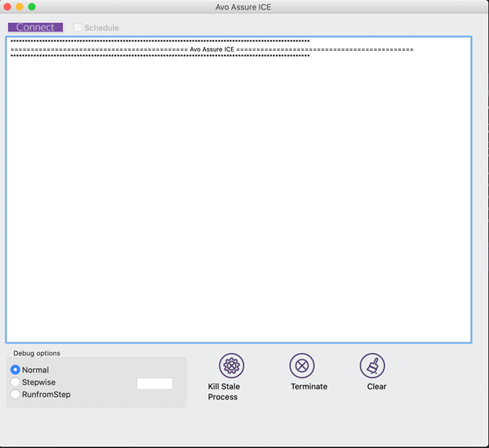Image resolution: width=489 pixels, height=448 pixels.
Task: Close the Avo Assure ICE window
Action: pyautogui.click(x=7, y=6)
